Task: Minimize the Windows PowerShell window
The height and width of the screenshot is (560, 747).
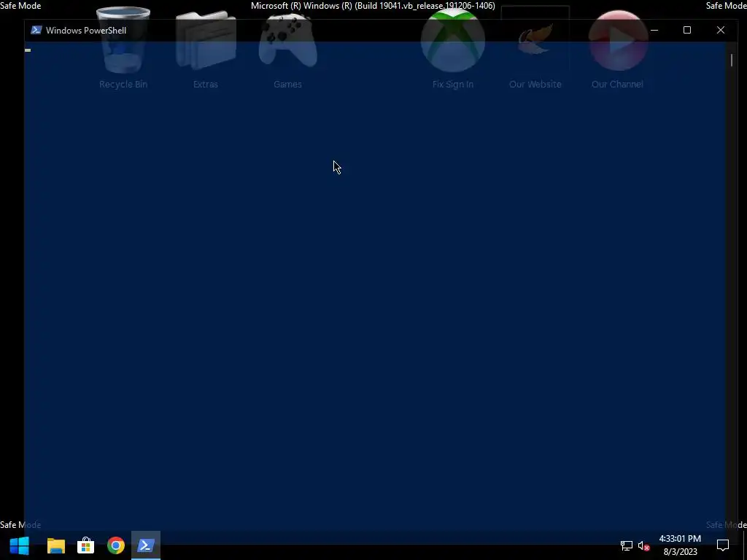Action: [654, 30]
